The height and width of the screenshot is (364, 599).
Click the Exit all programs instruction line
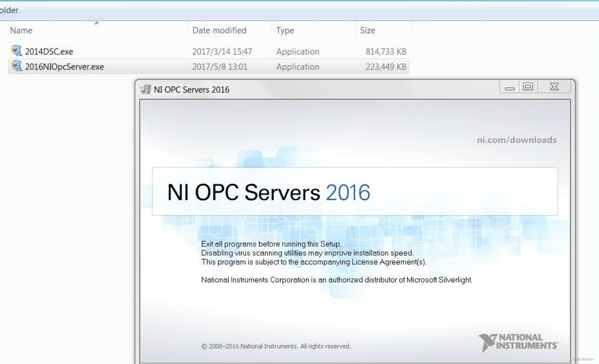(x=271, y=244)
